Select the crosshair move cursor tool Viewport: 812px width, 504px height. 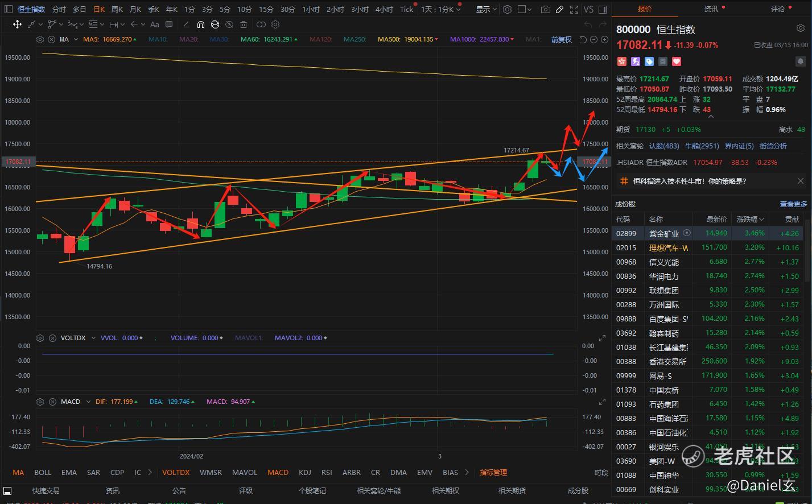pyautogui.click(x=17, y=24)
